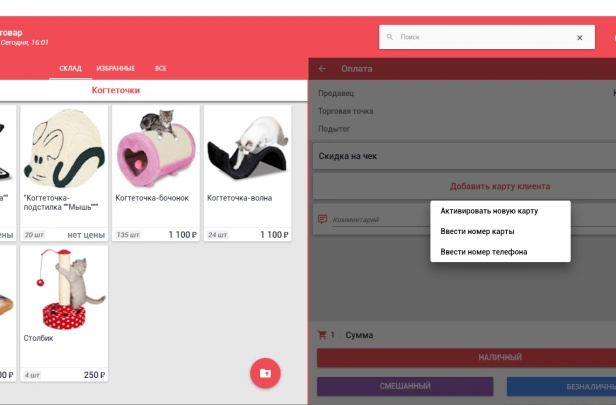
Task: Clear the search field with the X icon
Action: pos(579,37)
